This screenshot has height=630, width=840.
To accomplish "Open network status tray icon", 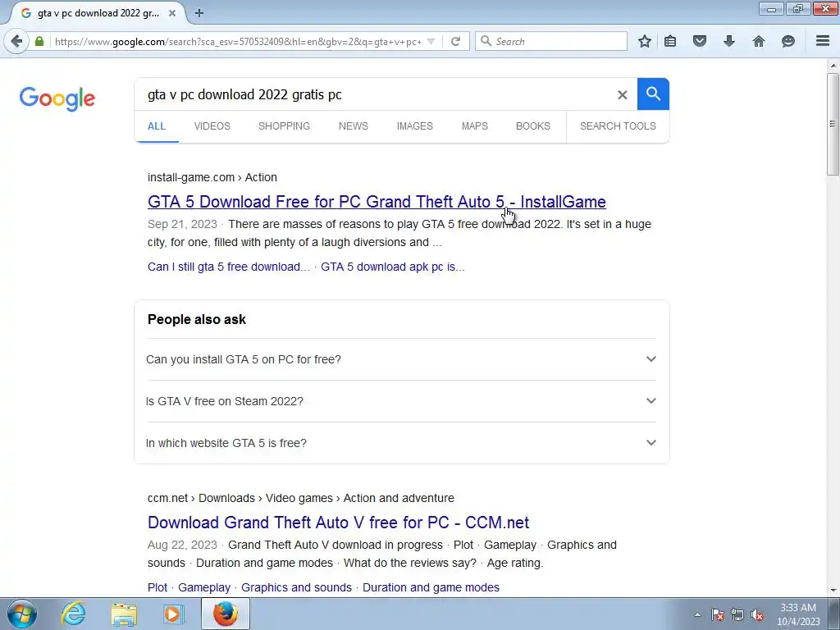I will pos(737,614).
